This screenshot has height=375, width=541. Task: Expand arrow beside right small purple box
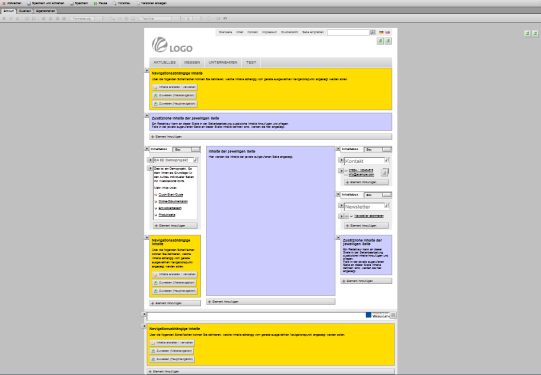click(x=338, y=238)
